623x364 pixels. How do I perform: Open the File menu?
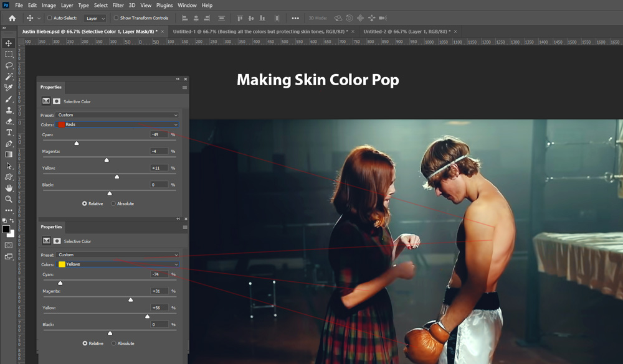coord(19,5)
